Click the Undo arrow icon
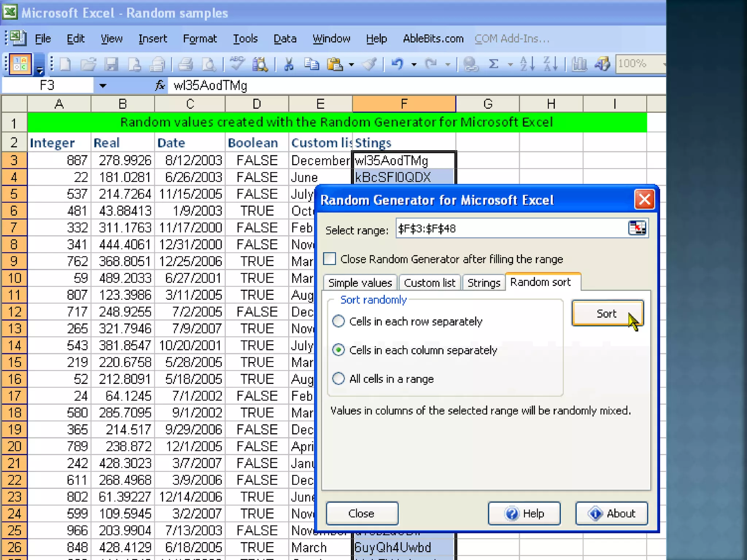The image size is (747, 560). click(397, 65)
